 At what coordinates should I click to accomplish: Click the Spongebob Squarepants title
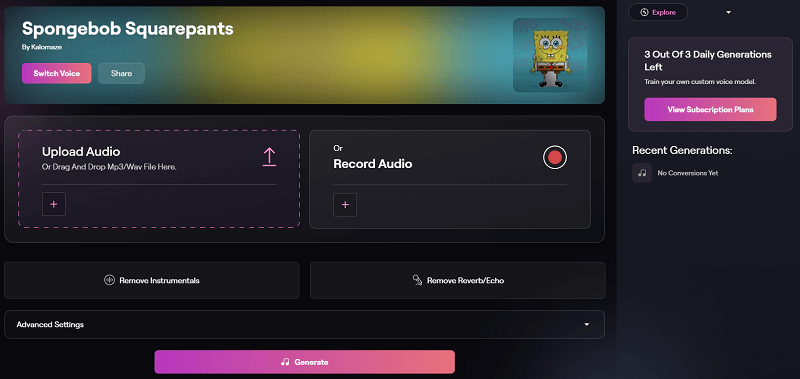(128, 29)
